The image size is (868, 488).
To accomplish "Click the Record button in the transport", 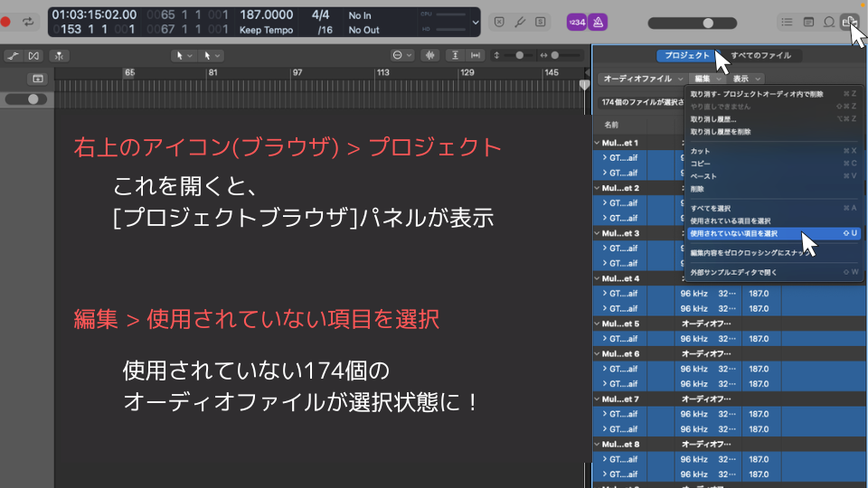I will click(x=5, y=21).
